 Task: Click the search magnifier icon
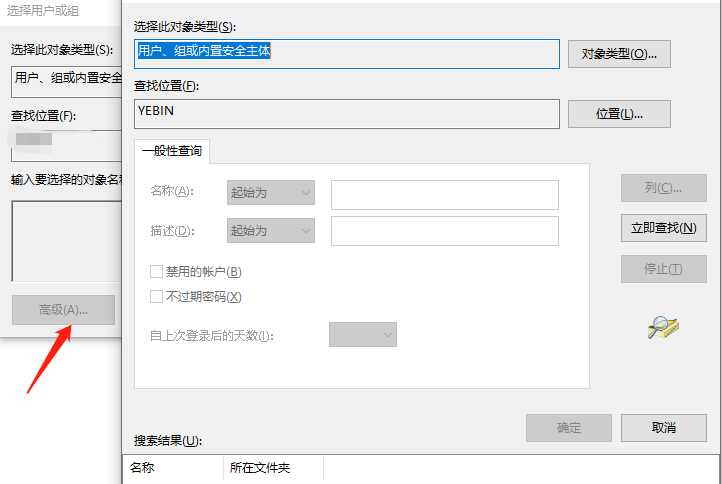point(663,327)
